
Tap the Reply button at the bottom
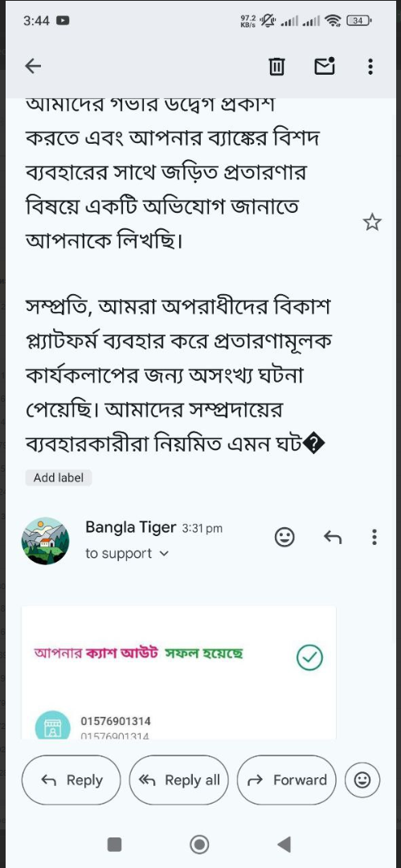[x=71, y=780]
